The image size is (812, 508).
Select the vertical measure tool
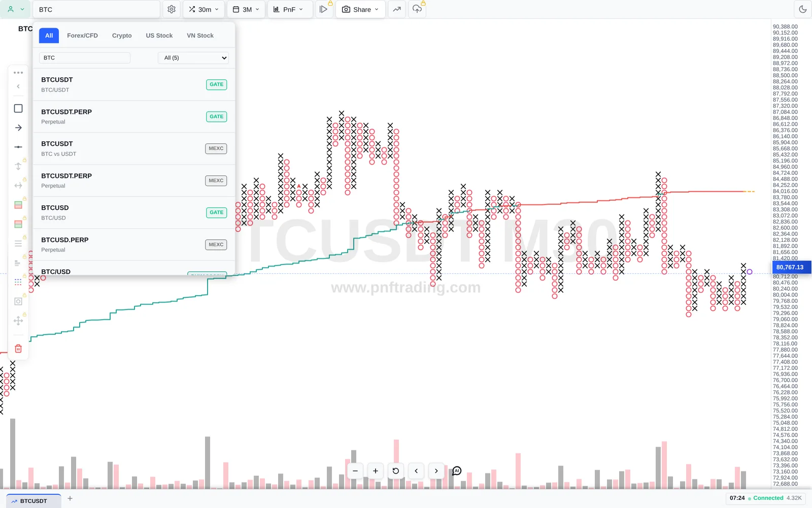pos(18,166)
